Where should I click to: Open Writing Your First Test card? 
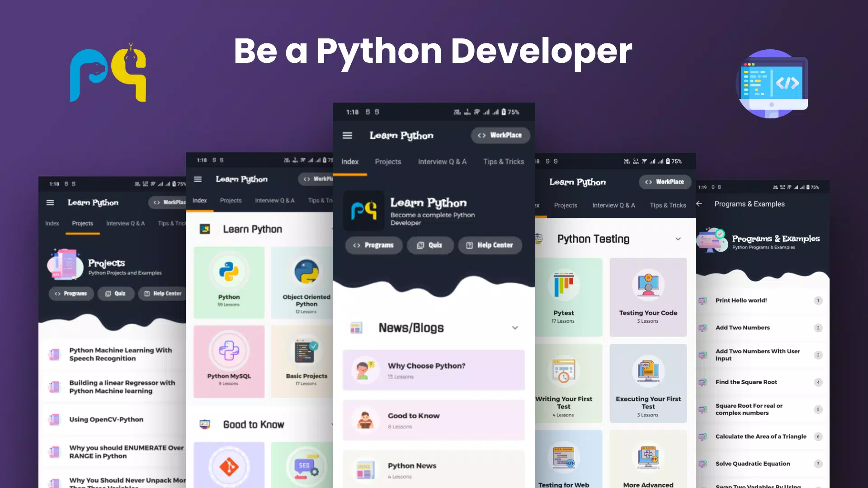pos(569,383)
